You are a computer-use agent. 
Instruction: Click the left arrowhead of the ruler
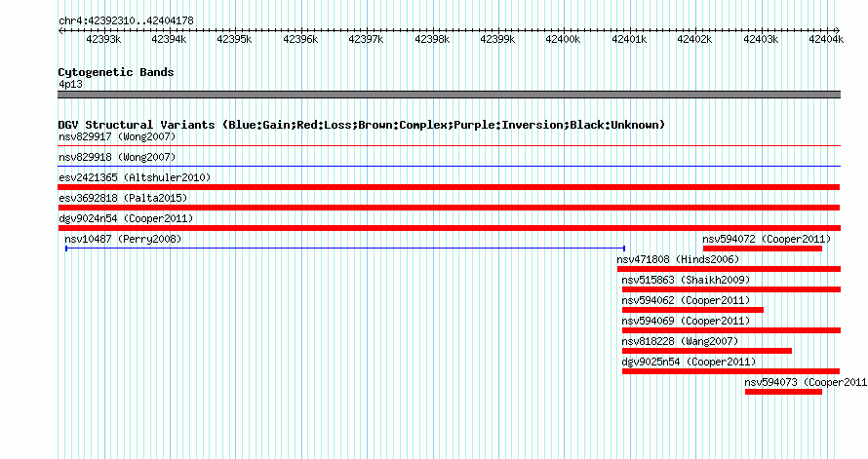coord(60,31)
